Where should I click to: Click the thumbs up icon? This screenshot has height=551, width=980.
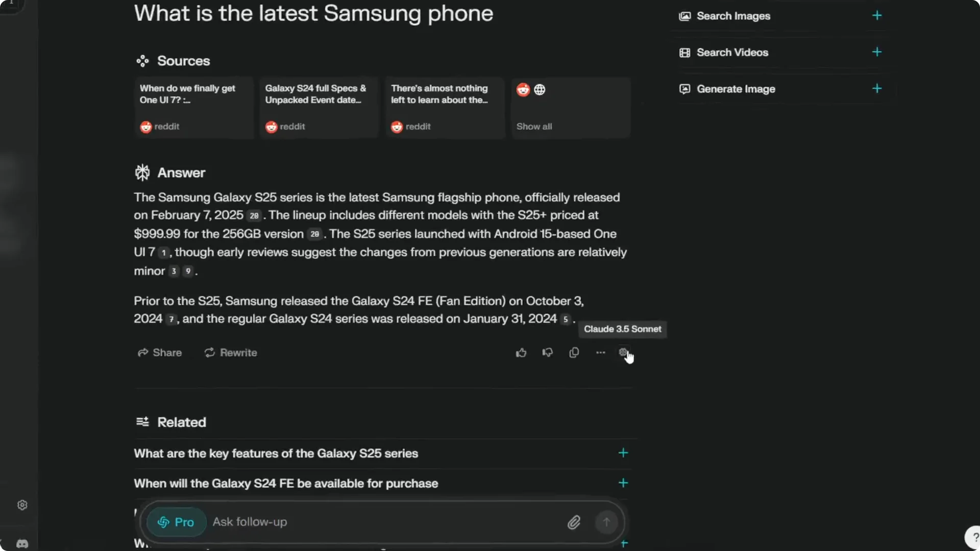click(x=521, y=353)
